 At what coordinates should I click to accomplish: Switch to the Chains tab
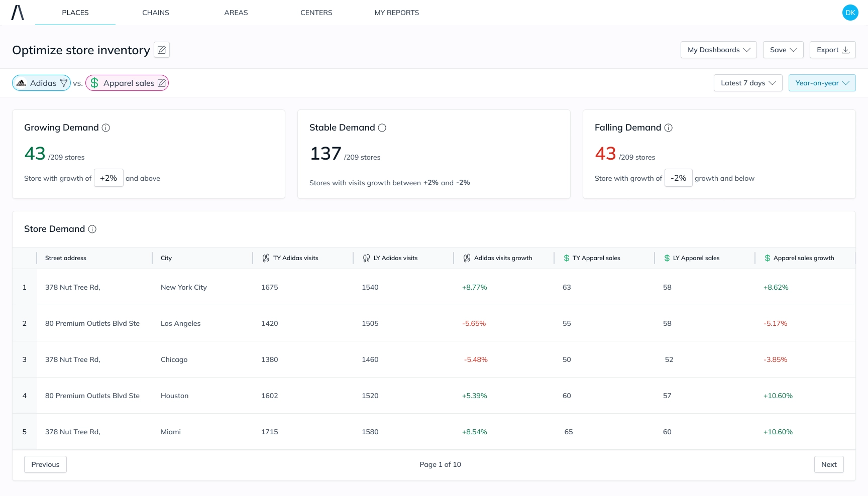coord(156,13)
